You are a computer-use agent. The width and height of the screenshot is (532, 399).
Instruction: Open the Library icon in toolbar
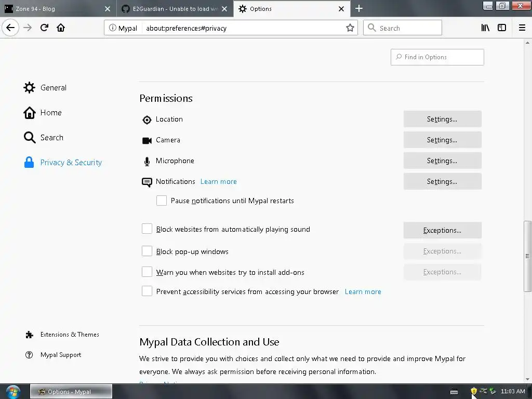(485, 28)
